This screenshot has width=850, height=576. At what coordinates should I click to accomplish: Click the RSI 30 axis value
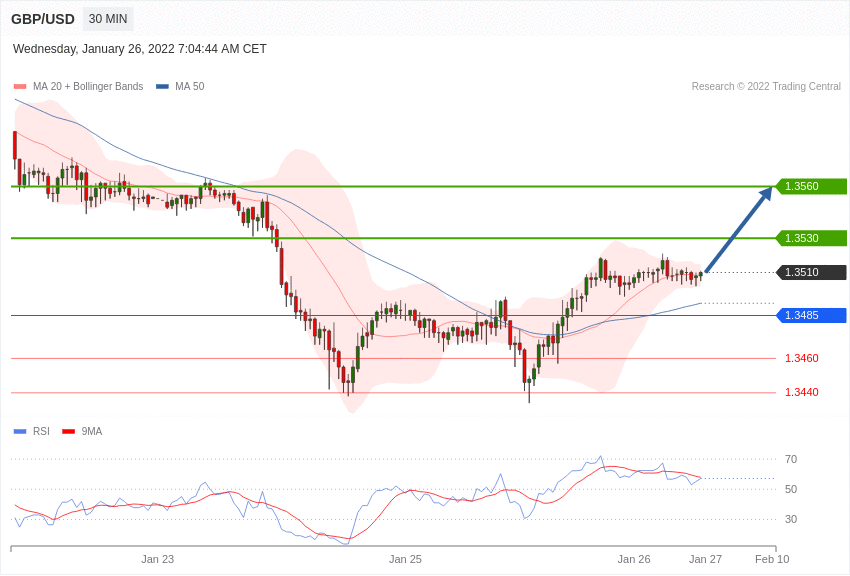coord(791,519)
